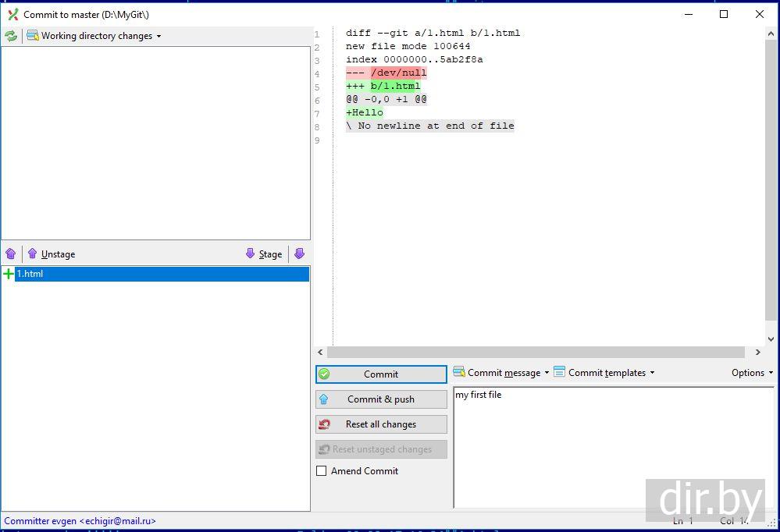Image resolution: width=780 pixels, height=532 pixels.
Task: Click the Stage button
Action: (264, 254)
